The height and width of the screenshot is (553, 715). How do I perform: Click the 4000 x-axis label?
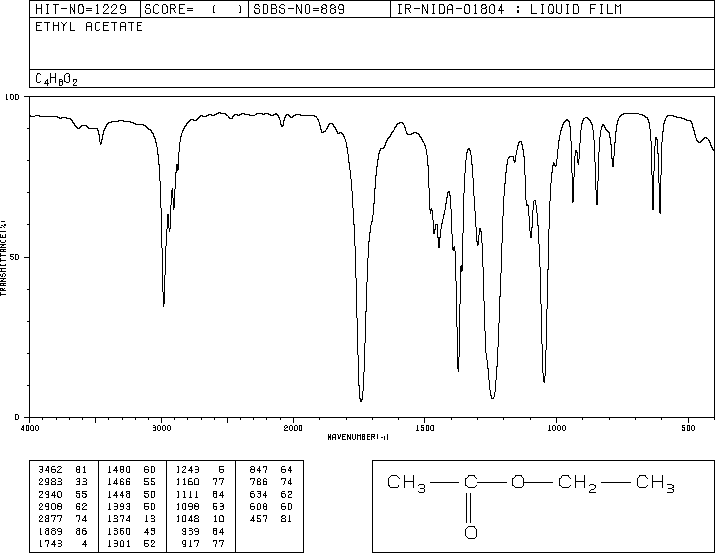[30, 428]
